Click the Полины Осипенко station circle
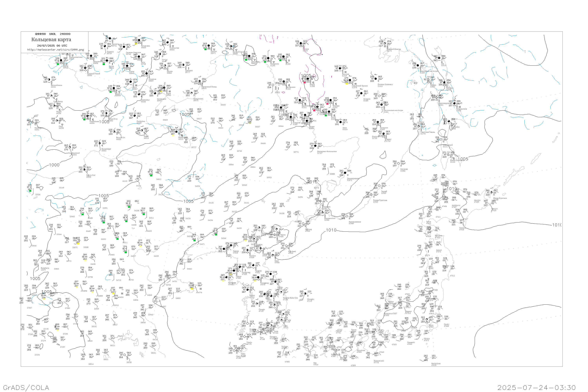The width and height of the screenshot is (588, 392). 376,79
